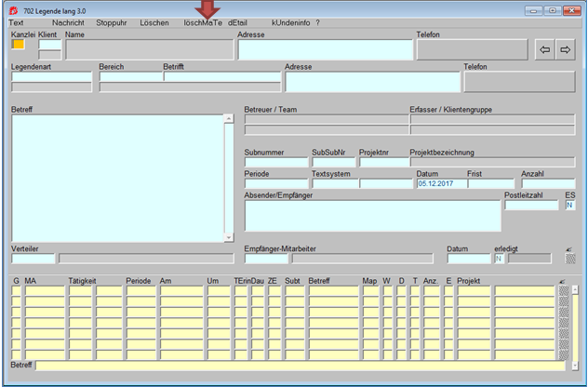Click the hatched icon in first table row
Viewport: 588px width, 387px height.
563,290
